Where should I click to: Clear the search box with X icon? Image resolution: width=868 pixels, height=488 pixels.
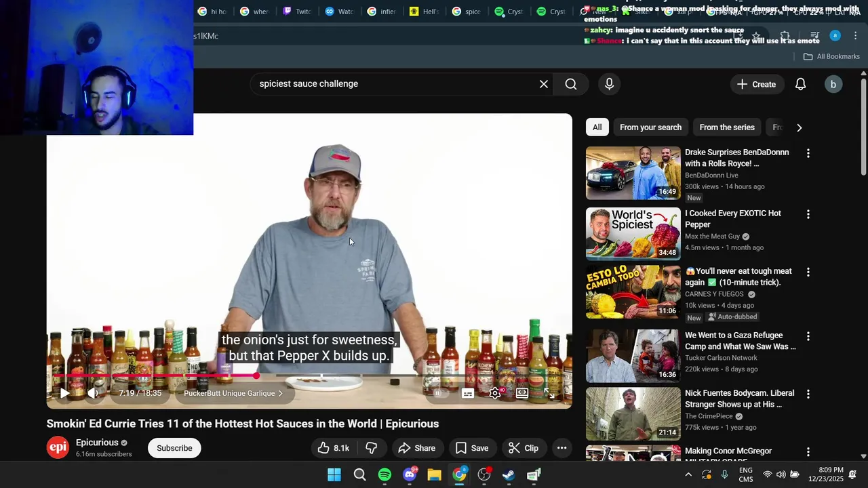[x=544, y=84]
